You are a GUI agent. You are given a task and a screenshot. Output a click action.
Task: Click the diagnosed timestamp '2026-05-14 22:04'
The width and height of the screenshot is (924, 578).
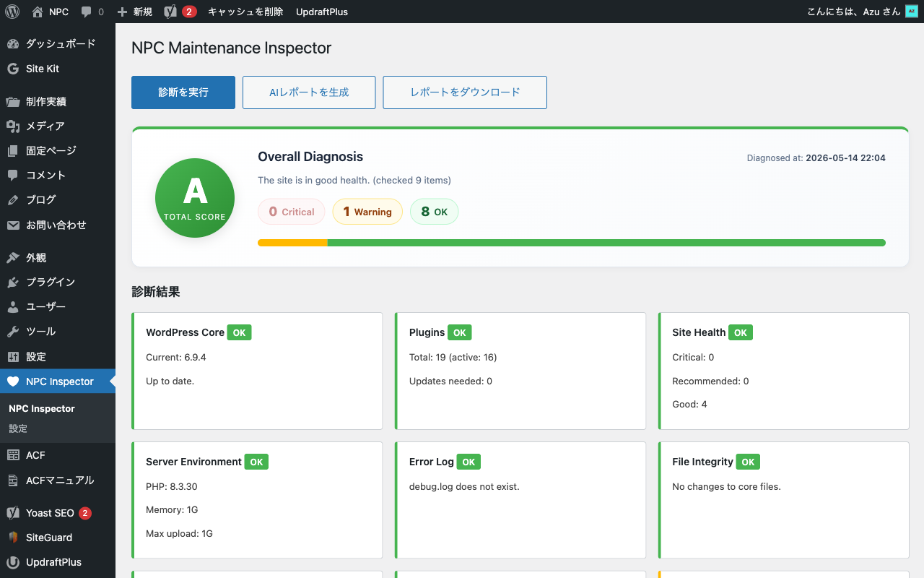[845, 158]
